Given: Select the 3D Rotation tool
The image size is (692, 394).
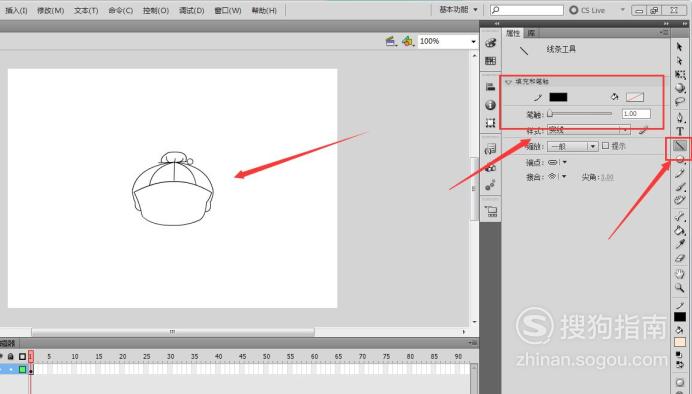Looking at the screenshot, I should pyautogui.click(x=680, y=88).
